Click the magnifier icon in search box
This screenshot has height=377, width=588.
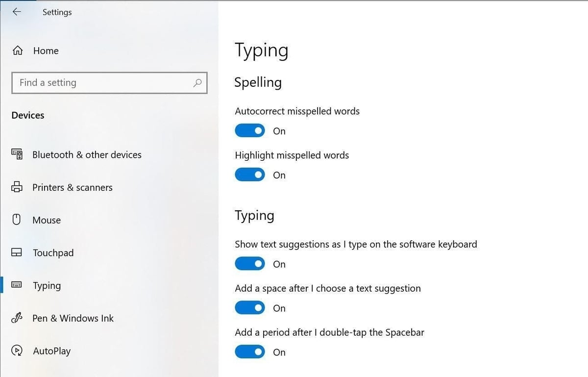[x=197, y=83]
